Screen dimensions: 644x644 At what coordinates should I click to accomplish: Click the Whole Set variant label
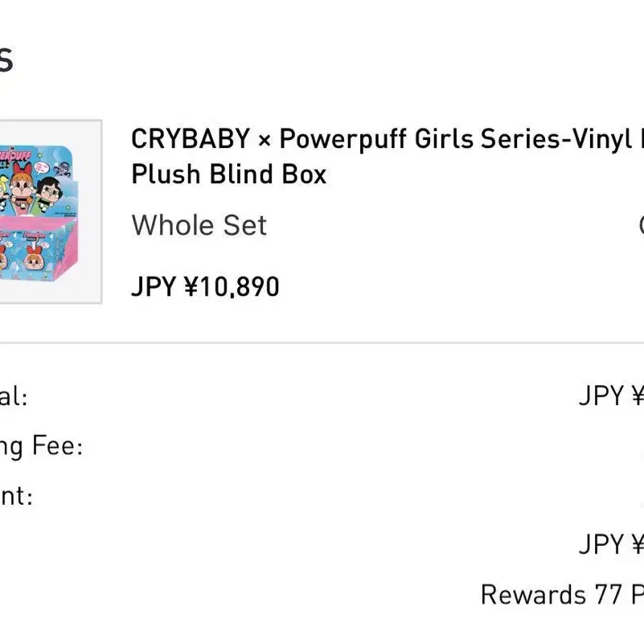coord(199,225)
